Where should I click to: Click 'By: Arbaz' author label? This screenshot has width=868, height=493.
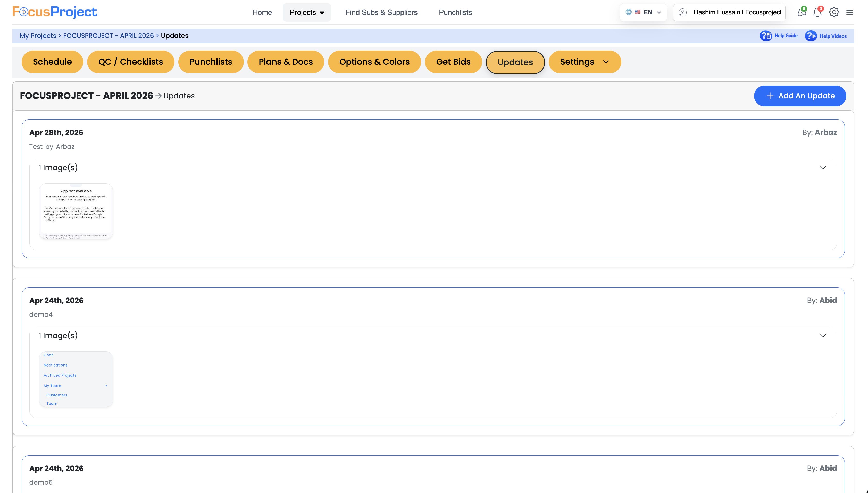[820, 132]
